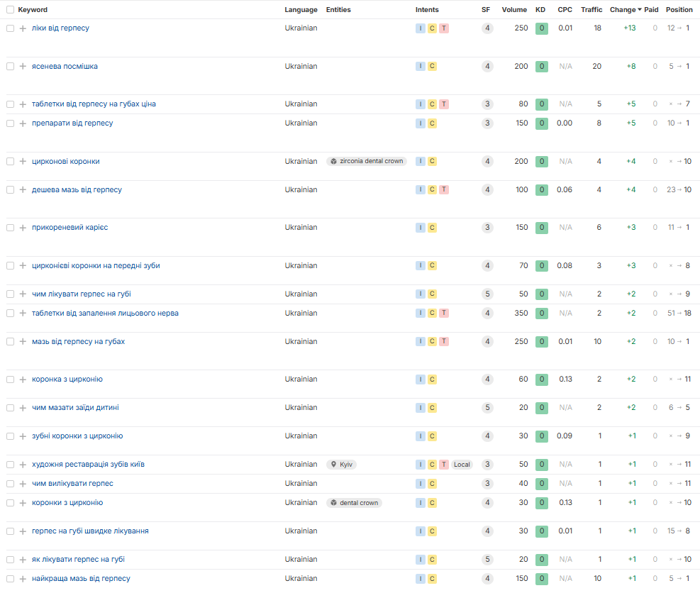Viewport: 700px width, 593px height.
Task: Click the location pin icon in the Kyiv entity
Action: click(x=333, y=465)
